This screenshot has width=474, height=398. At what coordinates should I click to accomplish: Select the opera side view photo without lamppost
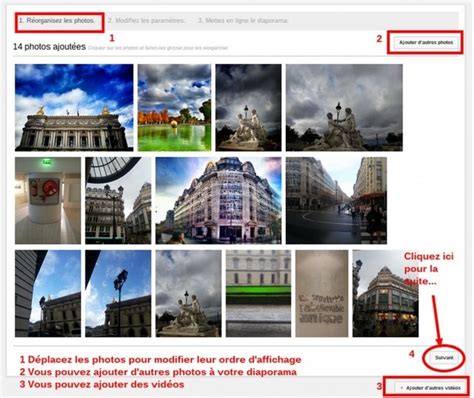[48, 294]
